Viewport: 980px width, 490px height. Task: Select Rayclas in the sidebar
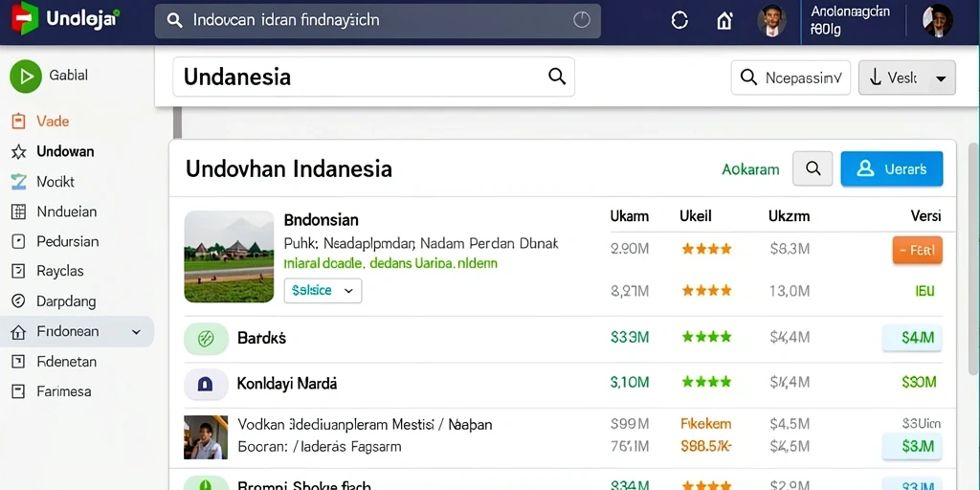(x=60, y=271)
